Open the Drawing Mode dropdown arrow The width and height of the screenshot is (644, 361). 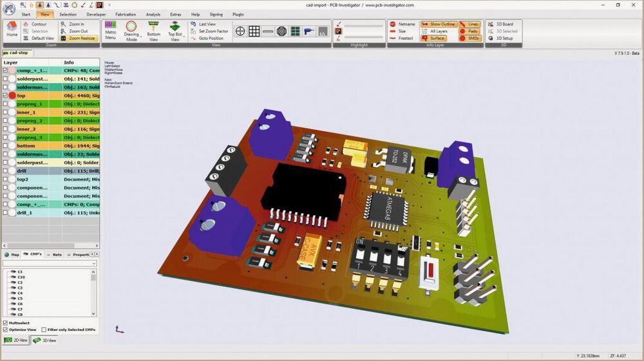click(141, 38)
